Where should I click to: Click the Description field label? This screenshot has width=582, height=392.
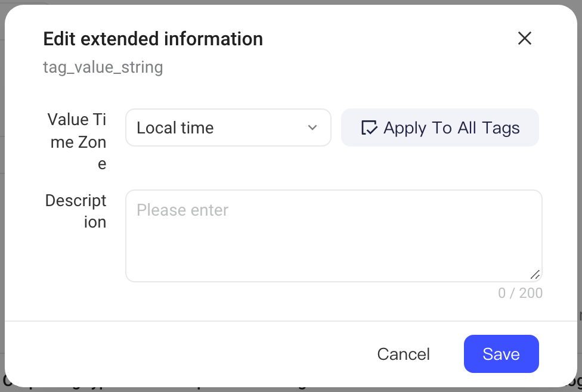click(76, 211)
